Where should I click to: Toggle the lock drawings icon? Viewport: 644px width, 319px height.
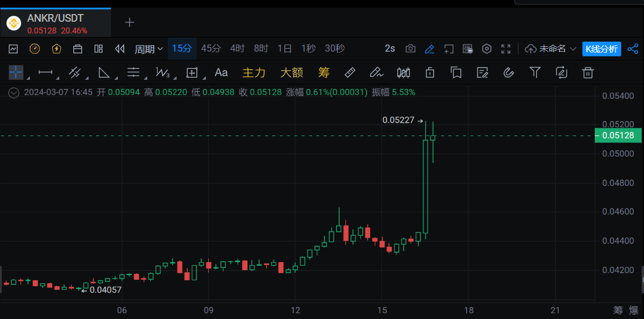click(x=430, y=73)
